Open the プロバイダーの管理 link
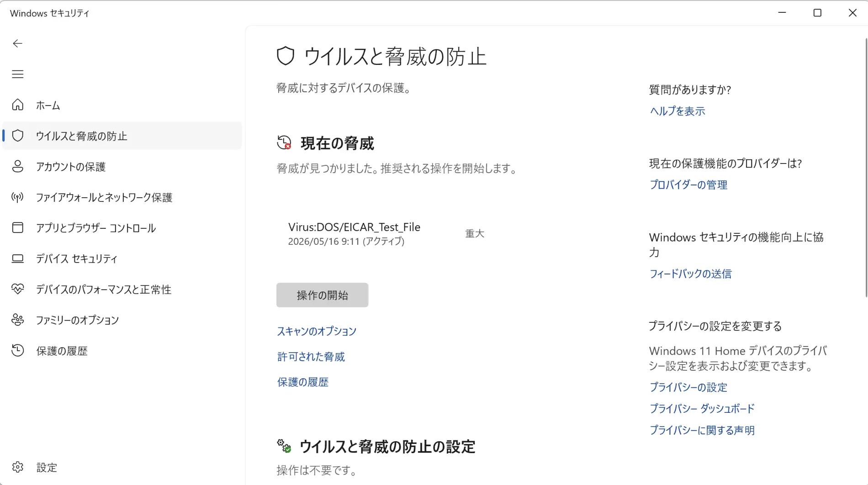 (x=688, y=185)
